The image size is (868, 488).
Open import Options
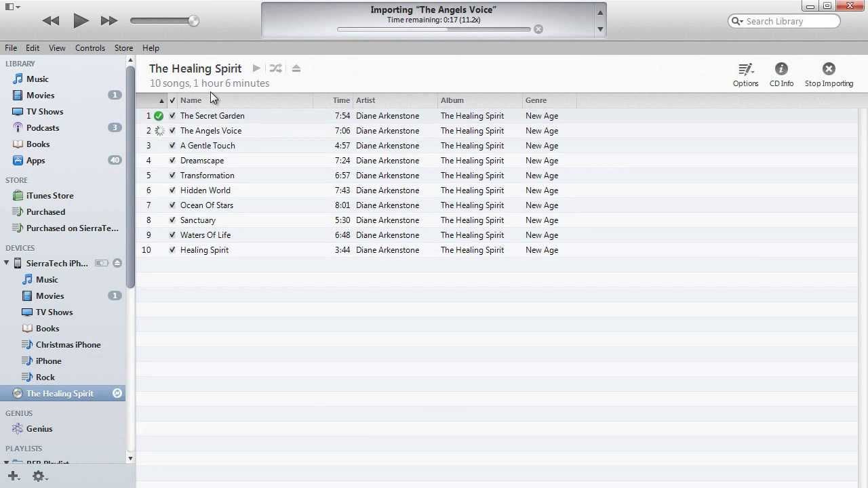pyautogui.click(x=745, y=75)
